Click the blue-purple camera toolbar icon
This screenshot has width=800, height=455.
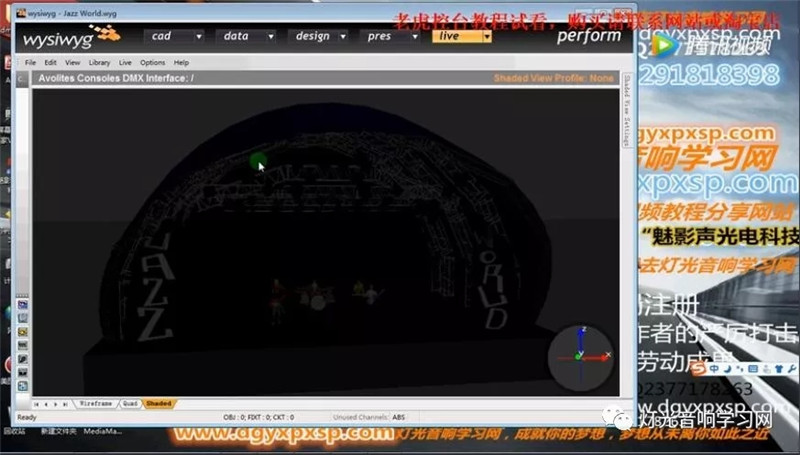(x=22, y=305)
